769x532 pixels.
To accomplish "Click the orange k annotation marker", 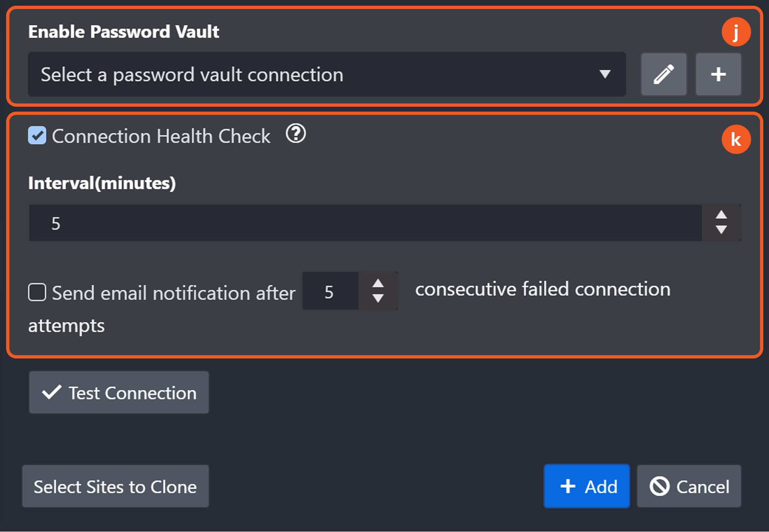I will pos(736,139).
